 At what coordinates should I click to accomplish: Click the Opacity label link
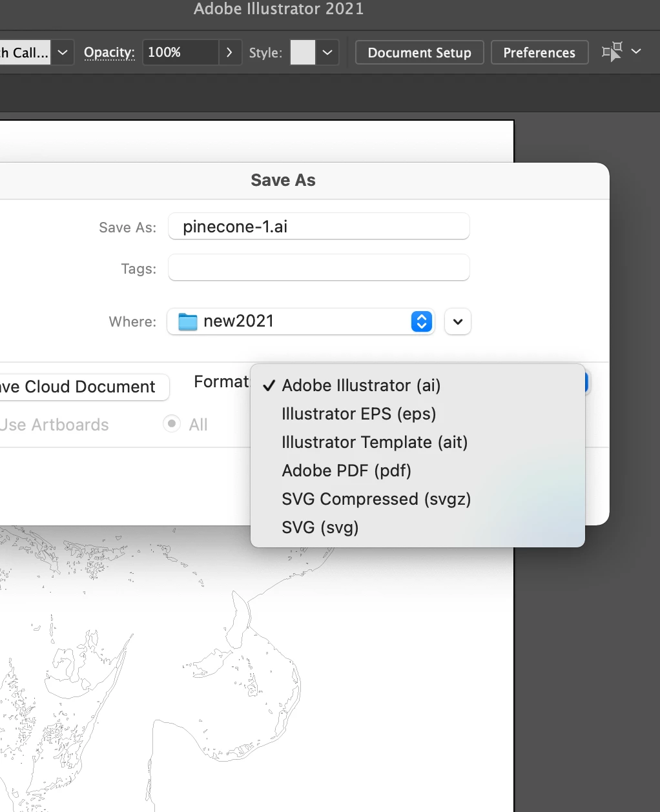click(109, 53)
